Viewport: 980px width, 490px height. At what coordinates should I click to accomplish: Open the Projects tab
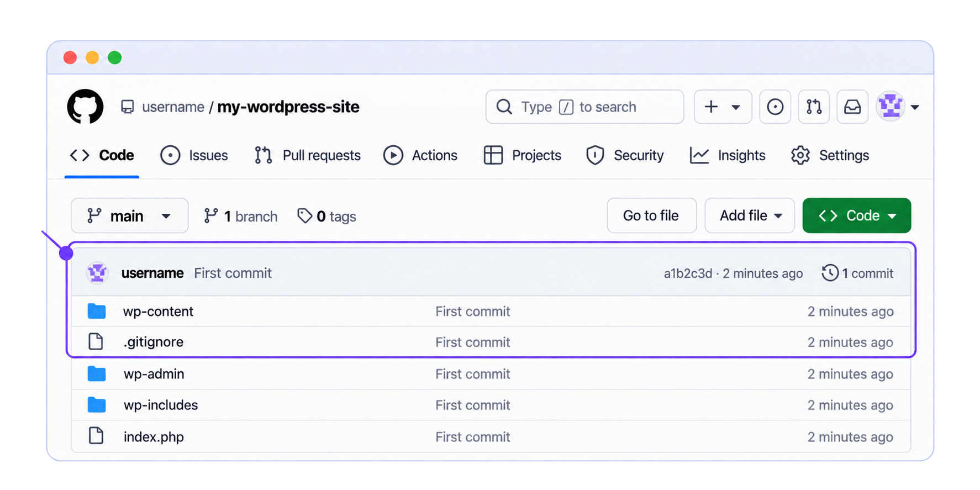[x=522, y=155]
